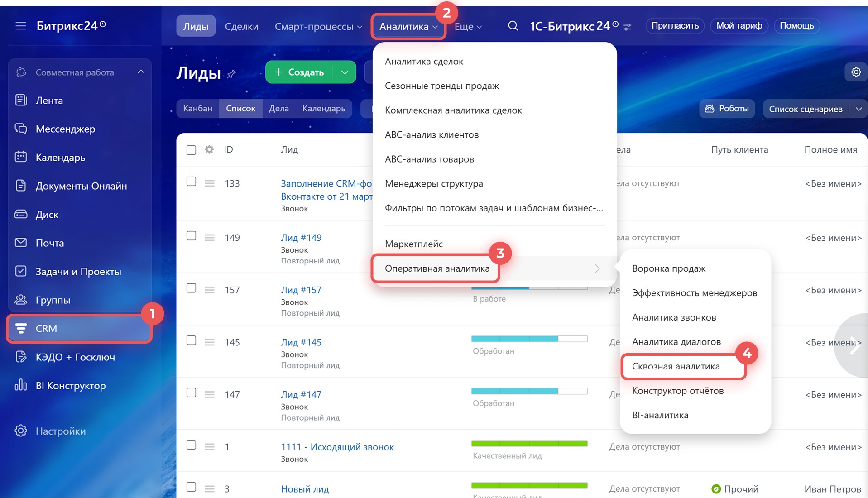Viewport: 868px width, 498px height.
Task: Click the Пригласить button
Action: coord(675,26)
